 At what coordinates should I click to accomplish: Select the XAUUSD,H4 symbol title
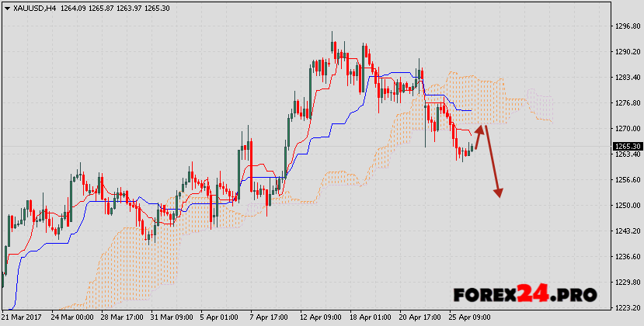[33, 9]
